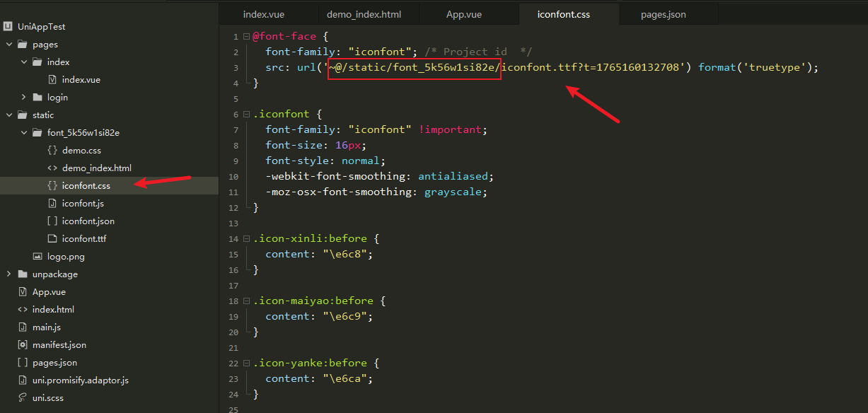
Task: Expand the login folder chevron
Action: click(23, 97)
